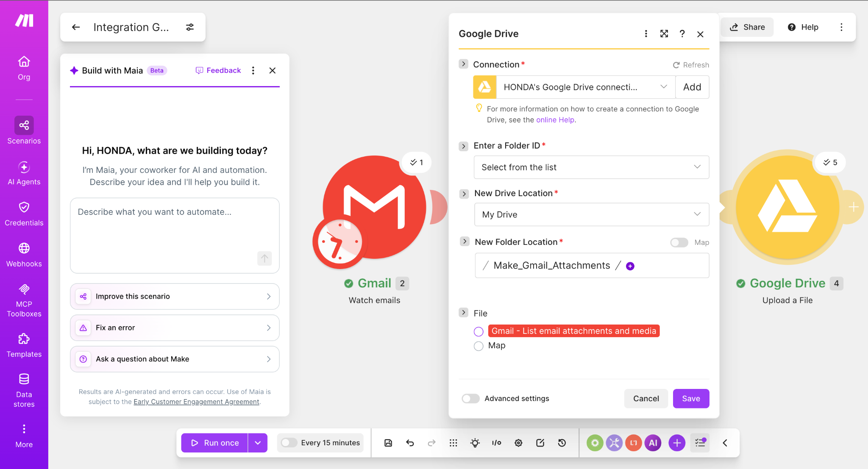
Task: Click the Gmail clock trigger icon
Action: 340,241
